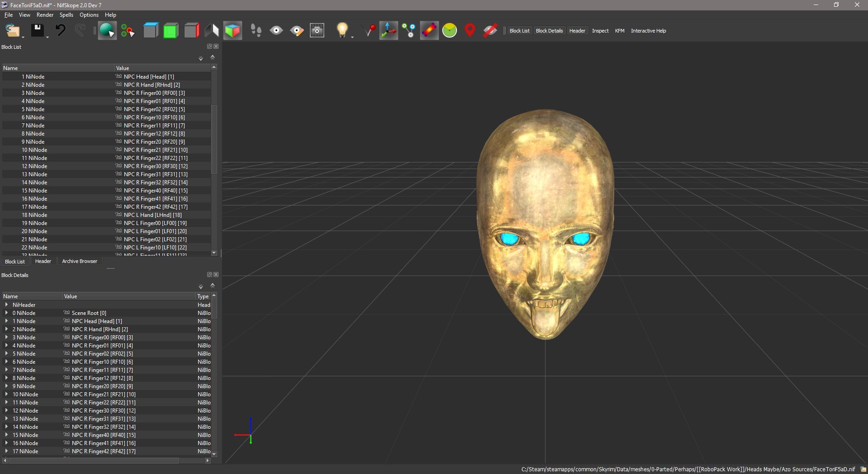Collapse all rows in Block Details panel

213,286
